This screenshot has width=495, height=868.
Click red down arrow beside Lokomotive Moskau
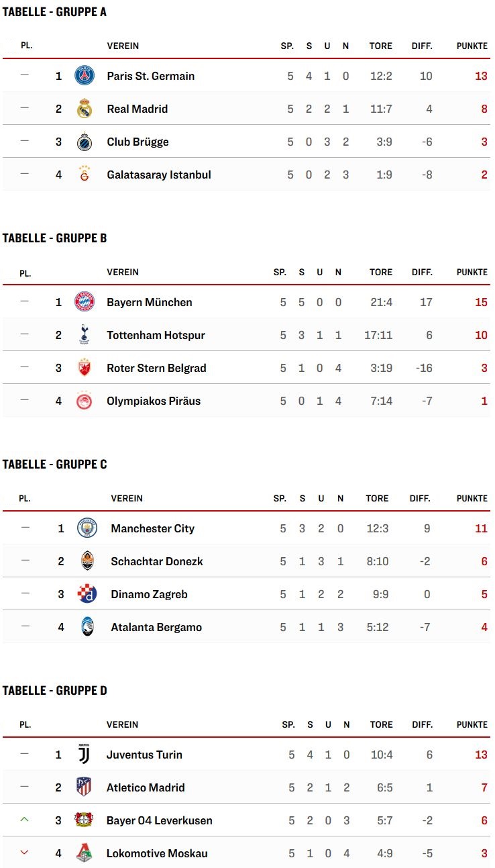tap(24, 853)
